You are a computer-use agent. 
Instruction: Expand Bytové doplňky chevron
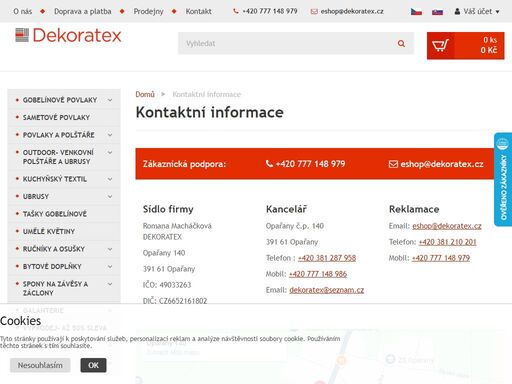(110, 266)
